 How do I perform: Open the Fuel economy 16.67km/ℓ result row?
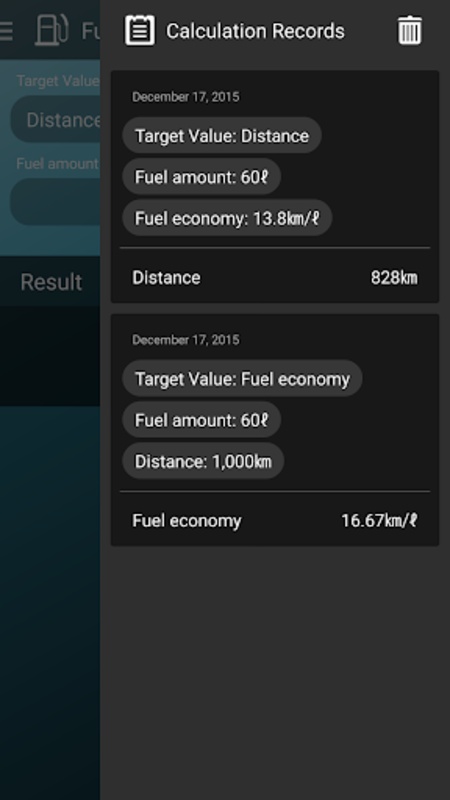tap(275, 520)
